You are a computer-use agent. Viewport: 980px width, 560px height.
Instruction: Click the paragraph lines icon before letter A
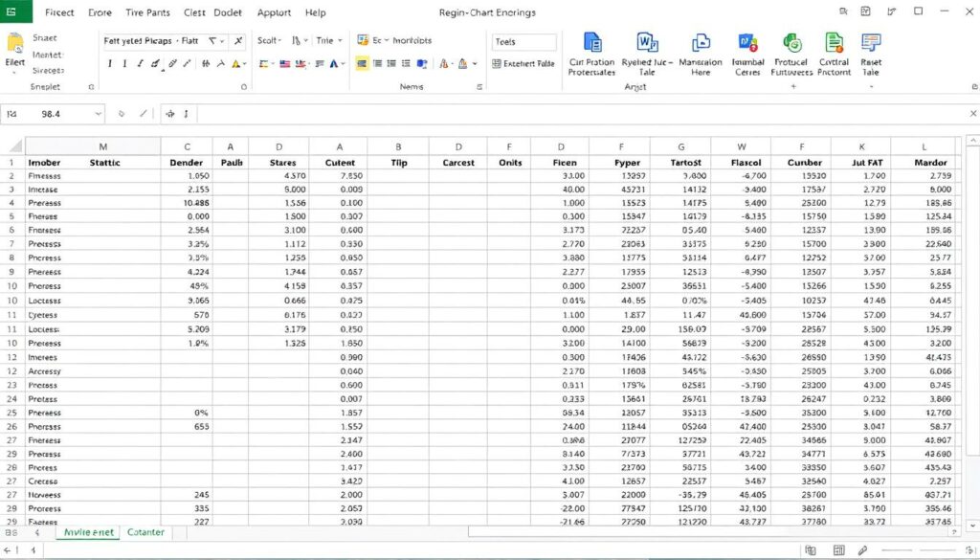(x=320, y=64)
